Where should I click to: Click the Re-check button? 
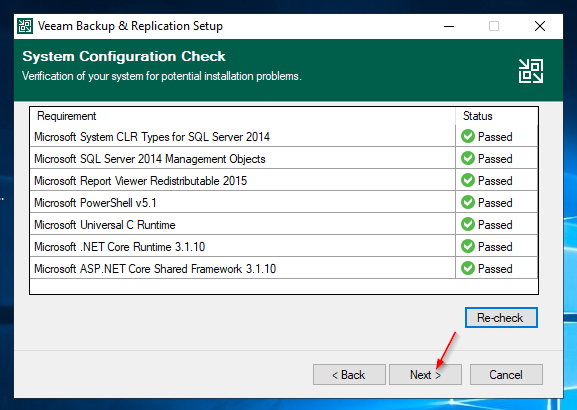point(501,318)
